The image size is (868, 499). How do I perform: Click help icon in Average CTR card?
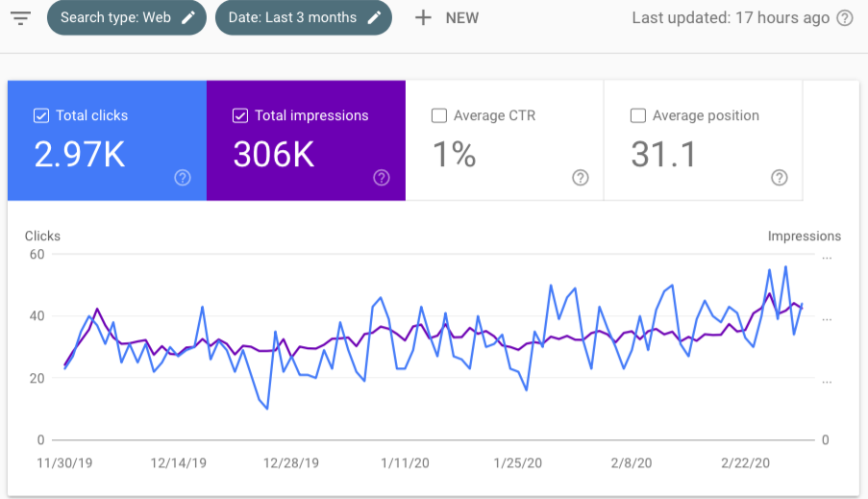tap(581, 177)
